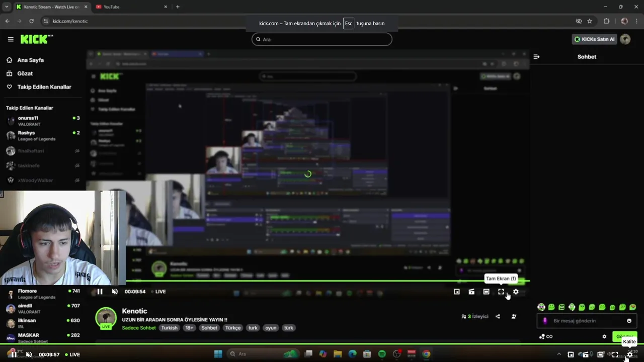
Task: Unmute the inner stream player
Action: (x=115, y=292)
